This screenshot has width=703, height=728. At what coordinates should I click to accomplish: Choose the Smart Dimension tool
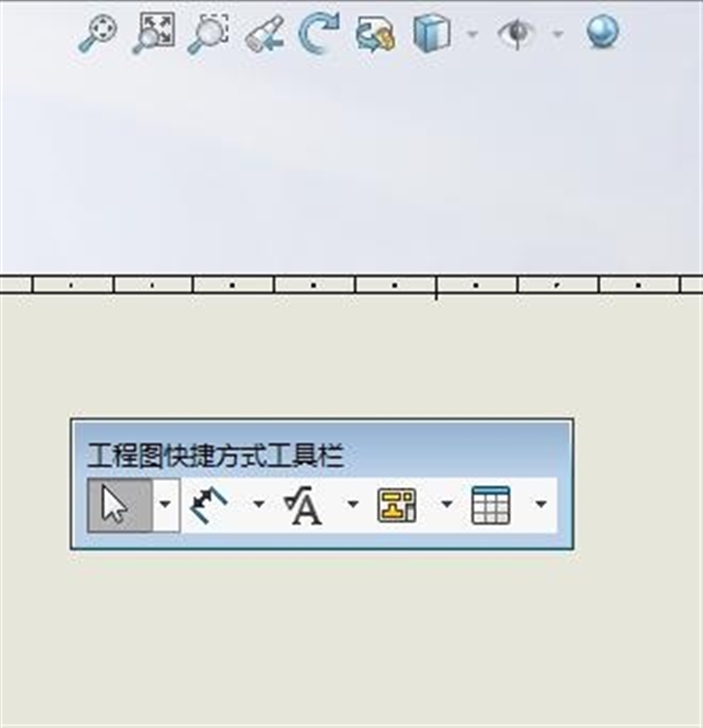[208, 505]
